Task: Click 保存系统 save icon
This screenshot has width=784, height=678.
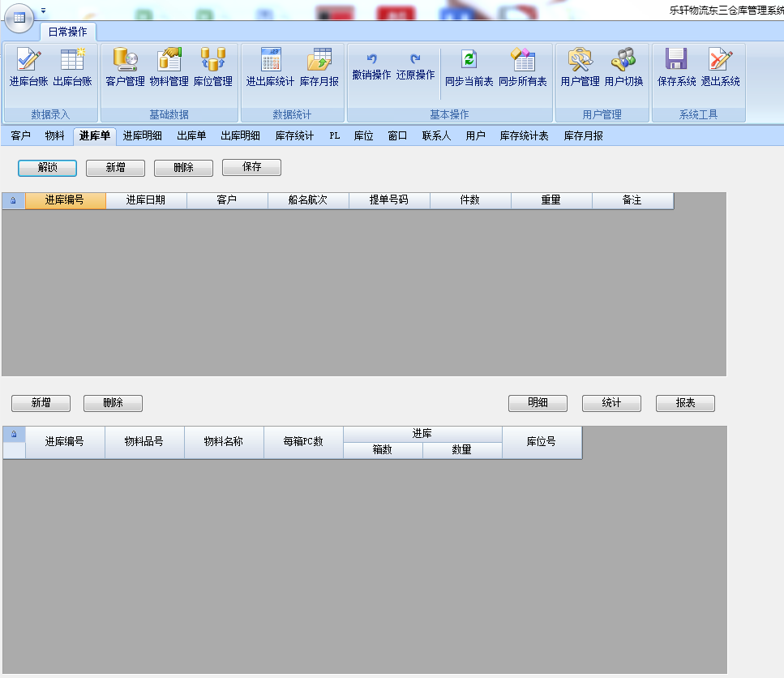Action: 676,67
